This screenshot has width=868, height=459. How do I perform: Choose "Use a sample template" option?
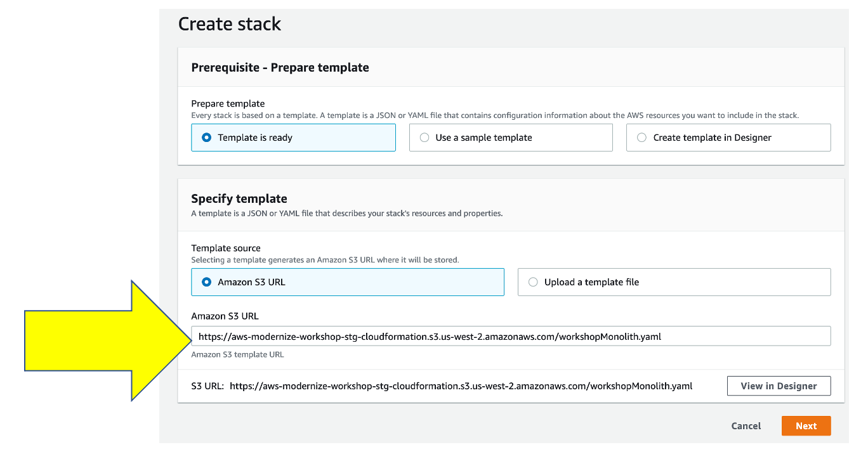424,138
